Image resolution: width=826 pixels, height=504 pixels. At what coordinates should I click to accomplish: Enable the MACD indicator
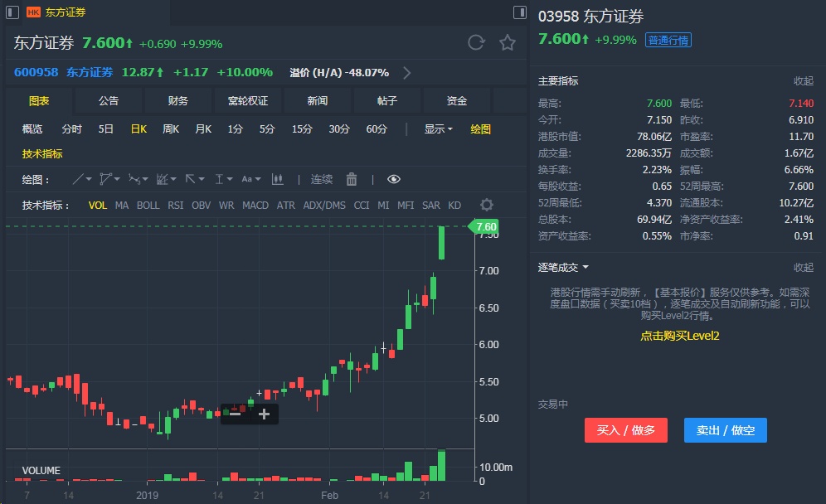255,206
